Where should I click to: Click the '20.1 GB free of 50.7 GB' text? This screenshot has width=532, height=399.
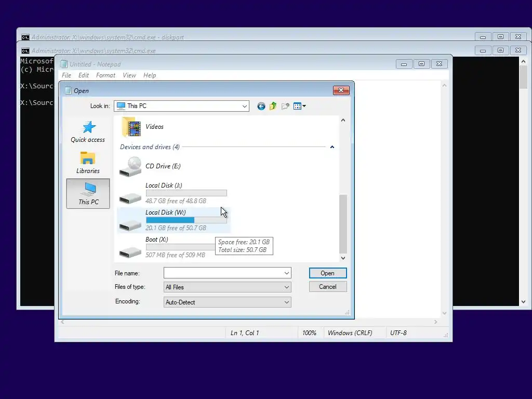coord(176,228)
